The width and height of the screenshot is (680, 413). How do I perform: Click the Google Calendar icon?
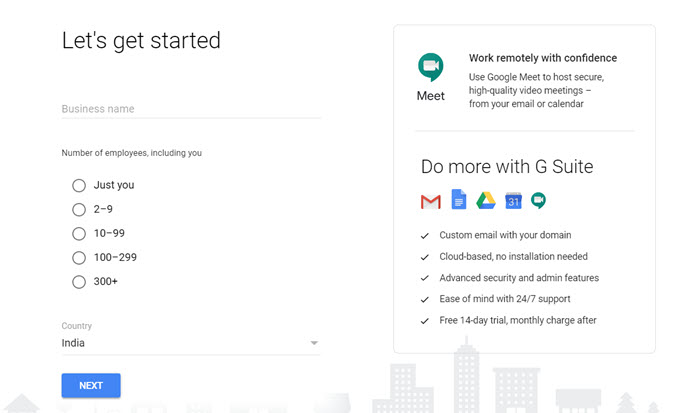[x=513, y=200]
